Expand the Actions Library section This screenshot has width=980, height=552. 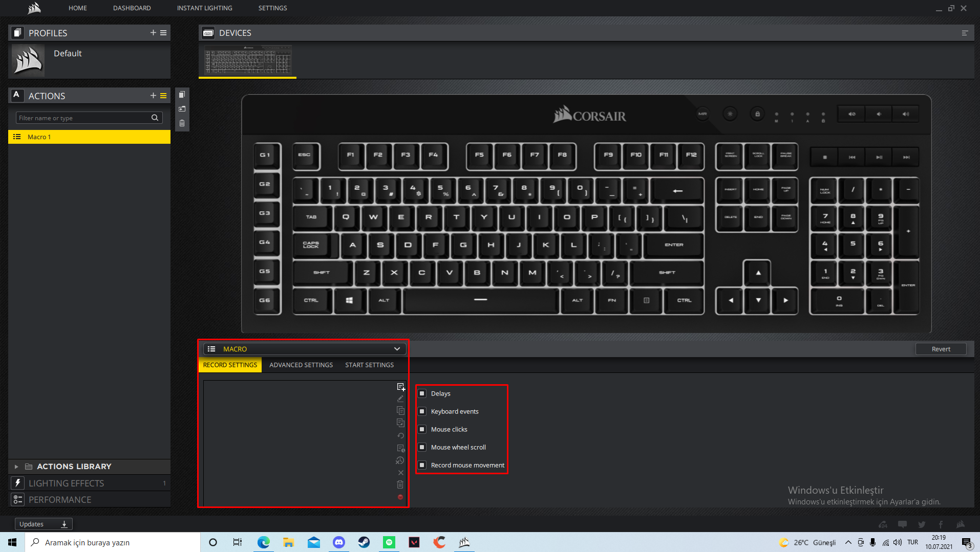pos(16,467)
